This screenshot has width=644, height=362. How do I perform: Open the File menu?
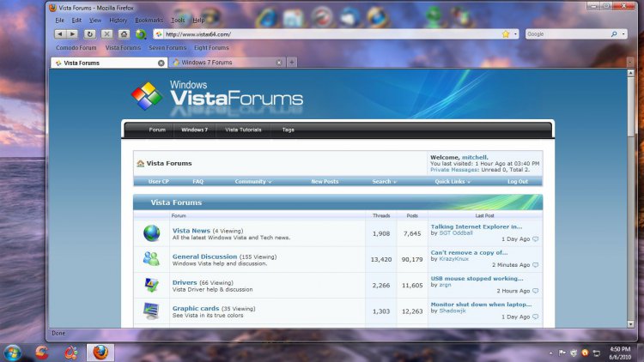click(x=59, y=20)
